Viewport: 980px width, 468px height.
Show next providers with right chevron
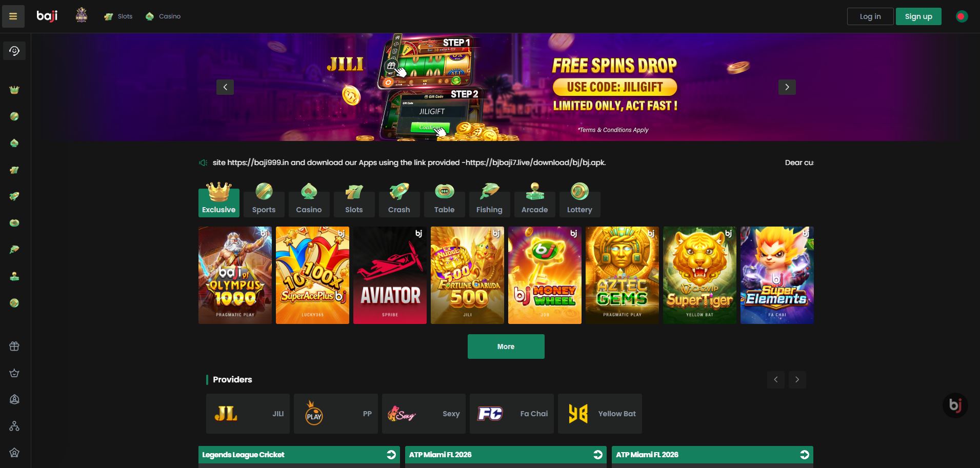[797, 380]
